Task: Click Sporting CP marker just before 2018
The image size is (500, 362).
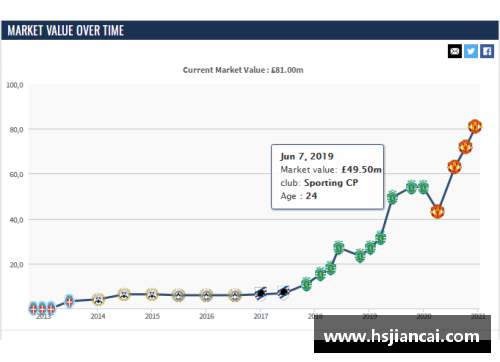Action: click(306, 284)
